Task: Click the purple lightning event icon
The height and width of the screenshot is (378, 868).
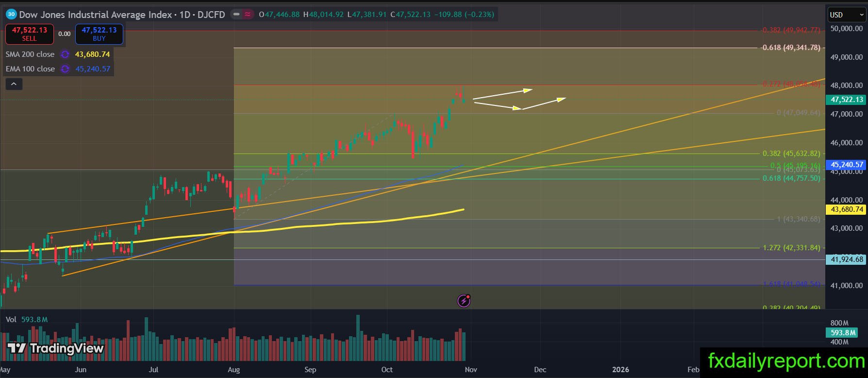Action: 464,301
